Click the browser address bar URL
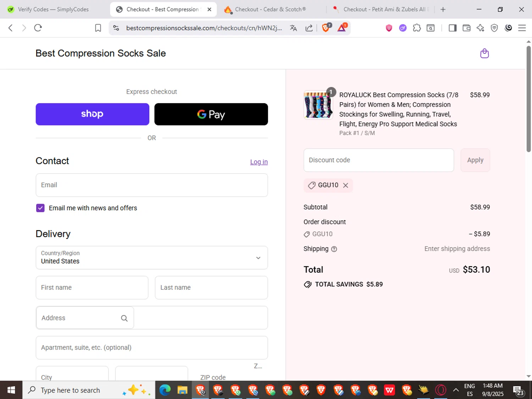 coord(204,28)
